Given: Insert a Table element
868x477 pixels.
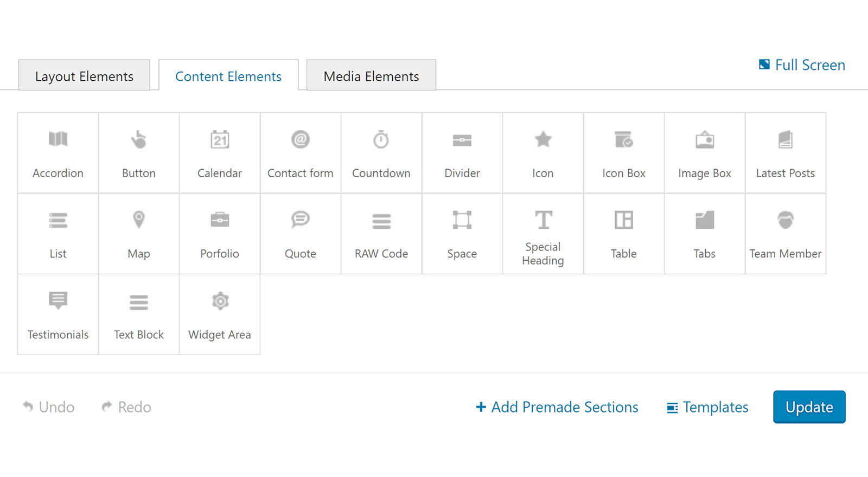Looking at the screenshot, I should click(624, 234).
